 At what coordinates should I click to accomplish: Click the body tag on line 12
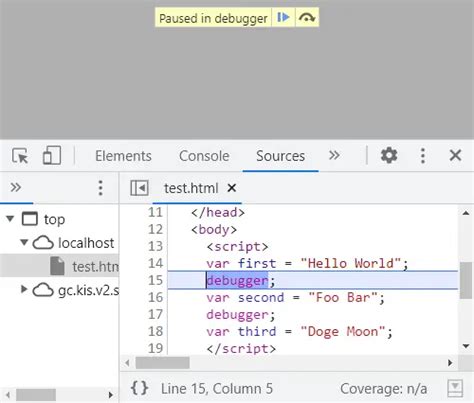click(x=214, y=230)
